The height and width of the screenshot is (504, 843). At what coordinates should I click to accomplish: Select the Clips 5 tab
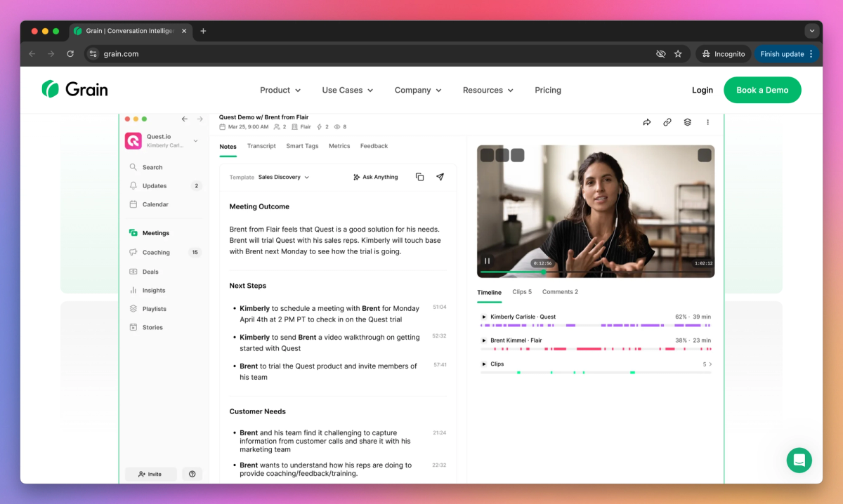coord(522,291)
